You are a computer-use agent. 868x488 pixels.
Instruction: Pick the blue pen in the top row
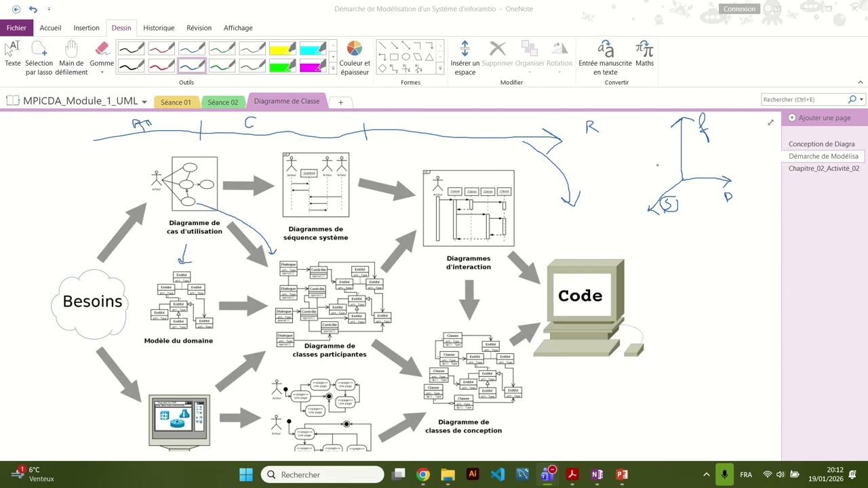coord(192,48)
